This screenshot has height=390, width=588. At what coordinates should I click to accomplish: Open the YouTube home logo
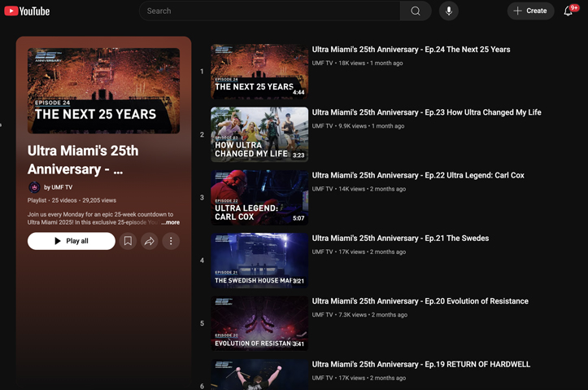click(x=27, y=11)
